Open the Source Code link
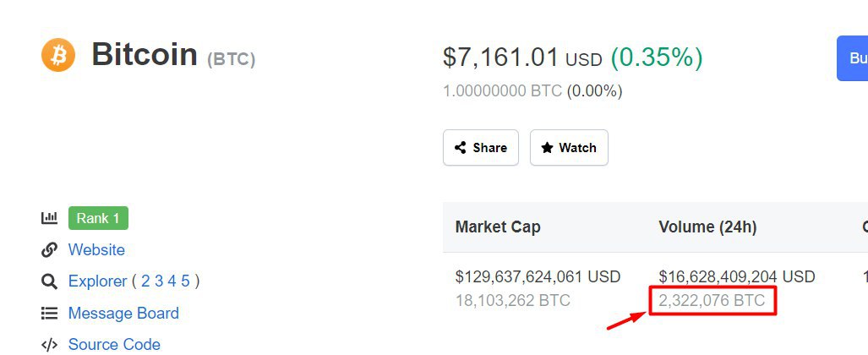Viewport: 868px width, 355px height. click(114, 345)
